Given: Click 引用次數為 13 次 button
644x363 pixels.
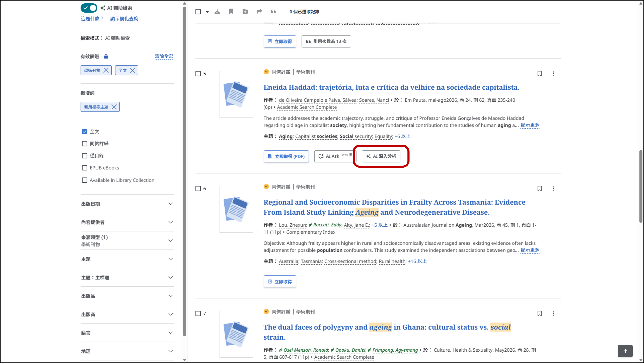Looking at the screenshot, I should coord(326,41).
